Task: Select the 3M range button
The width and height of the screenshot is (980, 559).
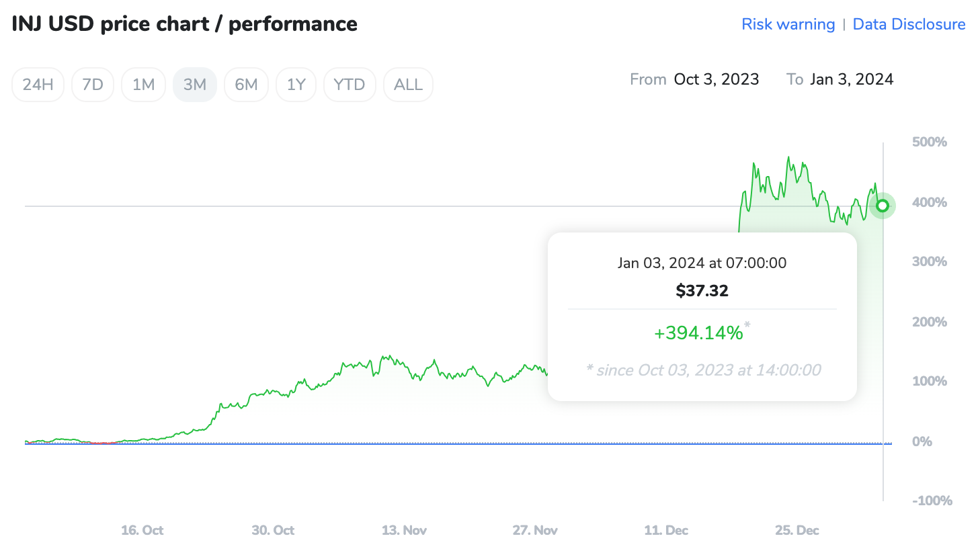Action: [x=195, y=85]
